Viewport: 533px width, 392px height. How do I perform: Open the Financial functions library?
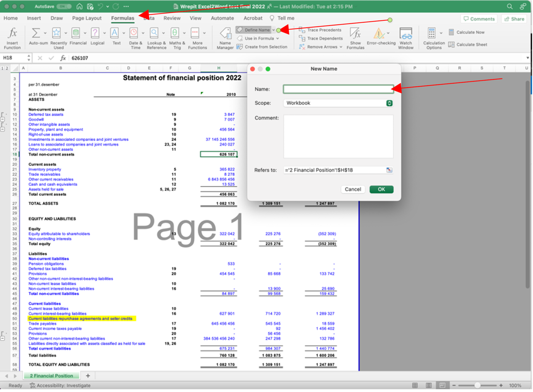coord(78,36)
